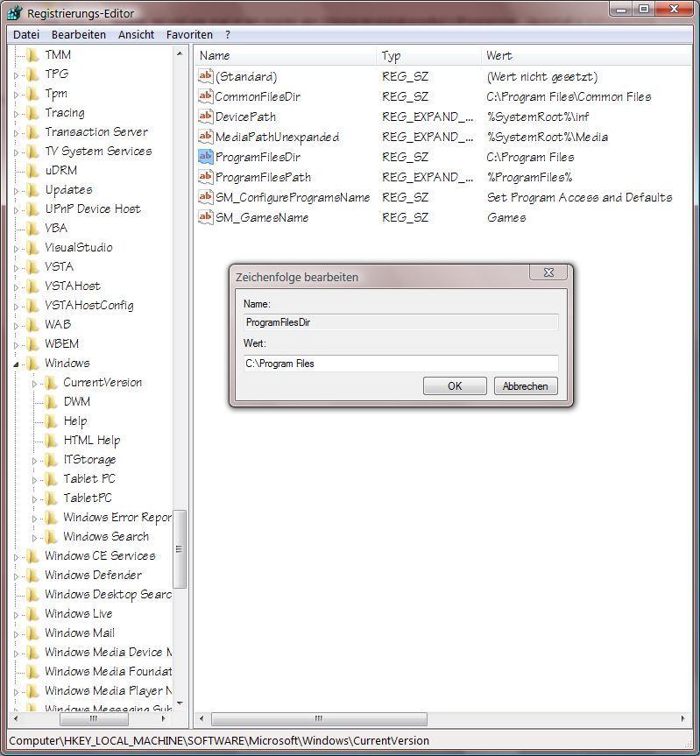Click the Abbrechen button

pyautogui.click(x=526, y=385)
